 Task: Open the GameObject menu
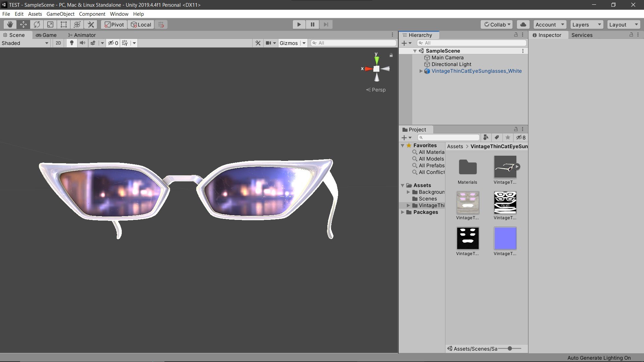(x=60, y=14)
